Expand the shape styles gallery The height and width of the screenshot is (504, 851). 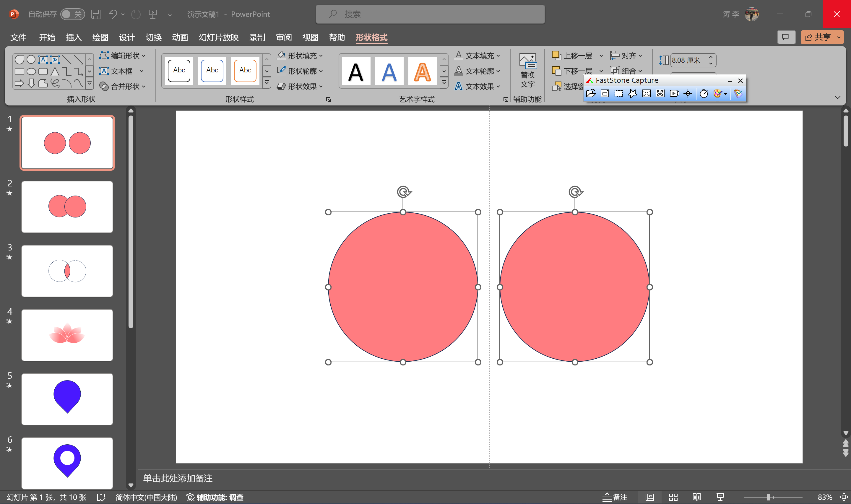tap(267, 82)
